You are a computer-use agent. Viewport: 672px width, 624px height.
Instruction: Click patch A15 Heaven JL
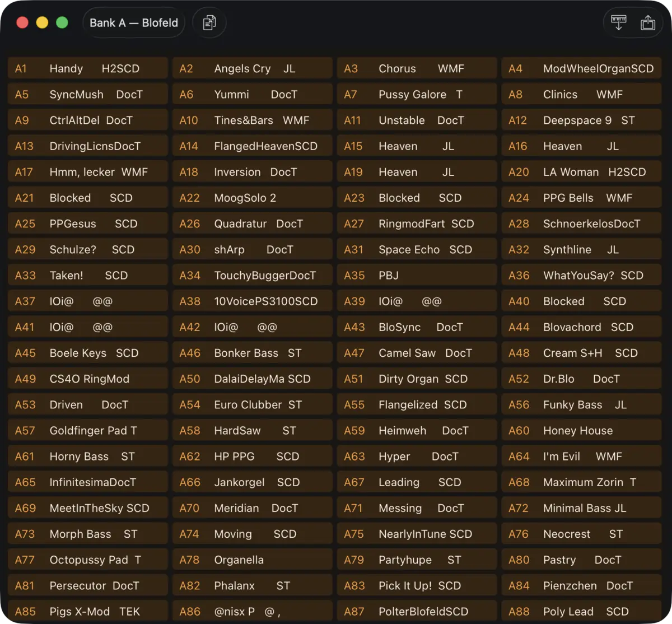pyautogui.click(x=417, y=146)
